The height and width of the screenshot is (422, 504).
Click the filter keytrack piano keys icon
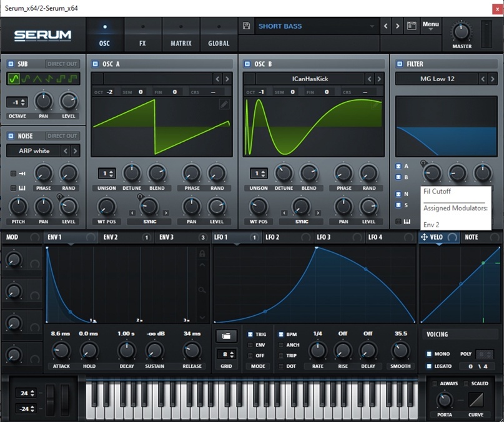[407, 222]
